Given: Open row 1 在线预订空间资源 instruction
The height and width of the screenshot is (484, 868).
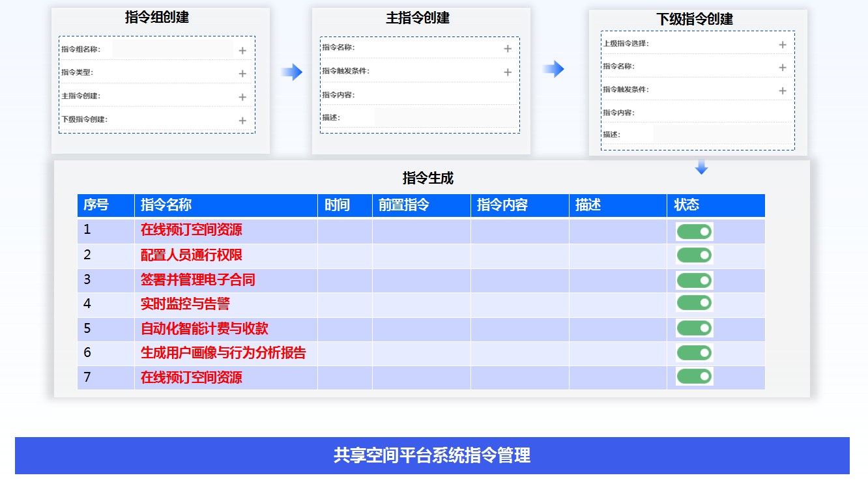Looking at the screenshot, I should (191, 230).
